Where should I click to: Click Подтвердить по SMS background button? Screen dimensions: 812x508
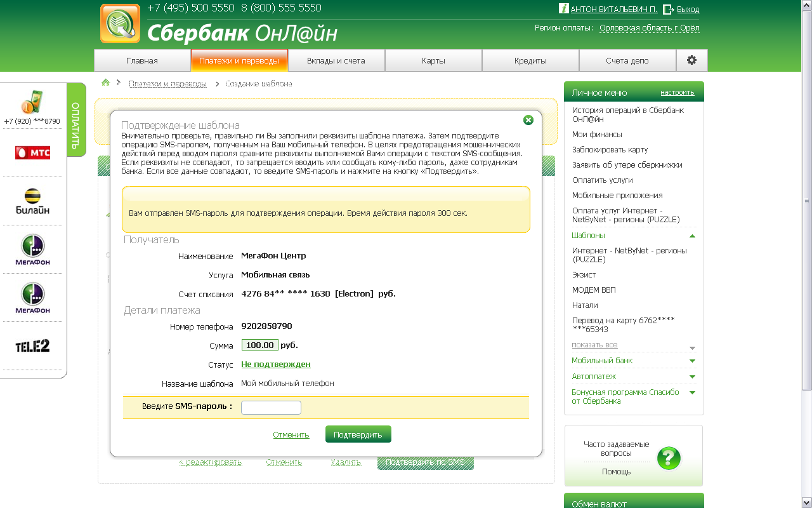pos(426,462)
